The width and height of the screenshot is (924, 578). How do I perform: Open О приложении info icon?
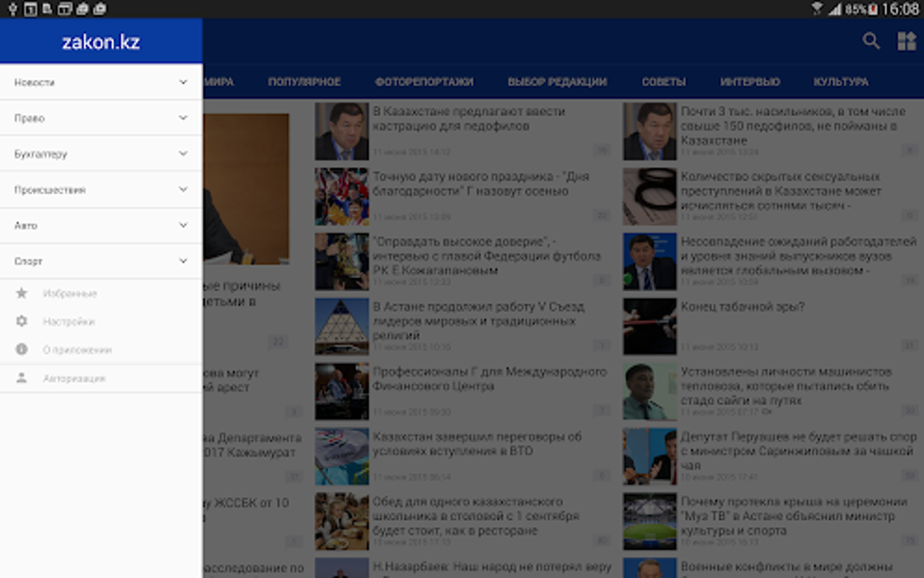click(x=22, y=350)
